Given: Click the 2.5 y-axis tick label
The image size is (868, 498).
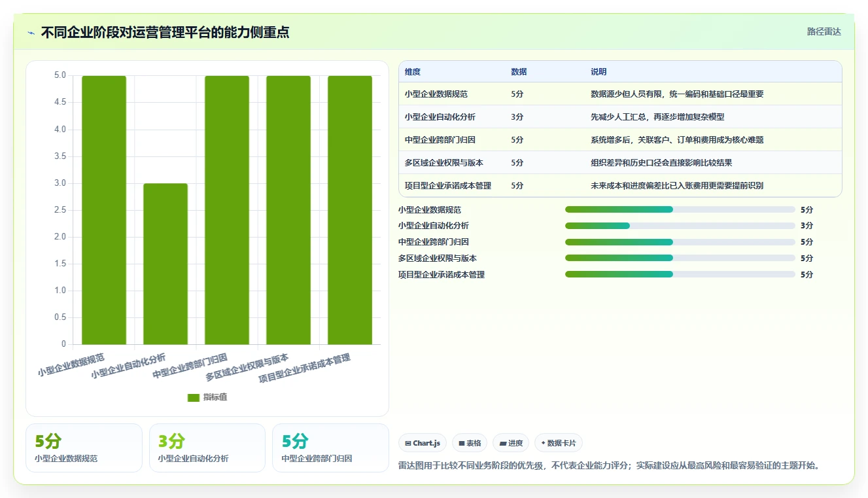Looking at the screenshot, I should [x=60, y=210].
